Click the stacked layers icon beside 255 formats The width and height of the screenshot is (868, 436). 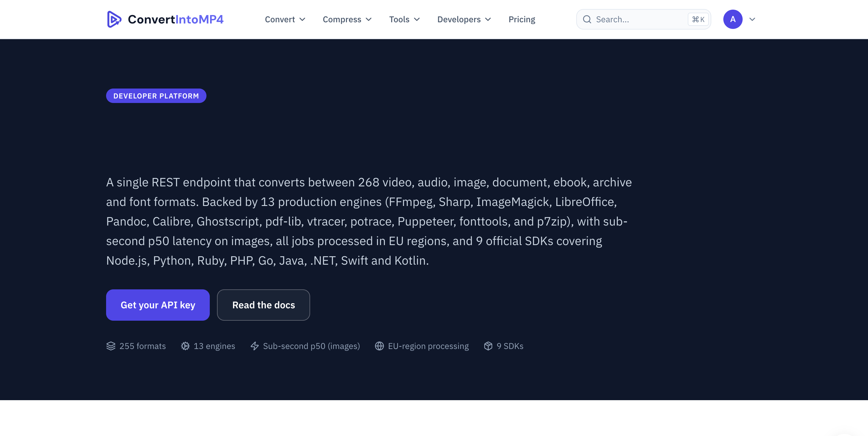pyautogui.click(x=111, y=346)
